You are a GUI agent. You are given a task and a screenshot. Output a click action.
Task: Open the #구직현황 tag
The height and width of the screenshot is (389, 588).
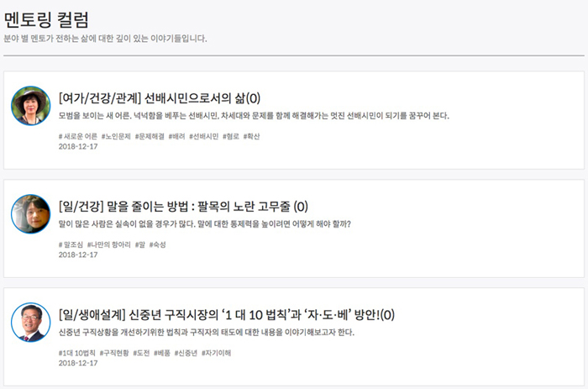115,353
